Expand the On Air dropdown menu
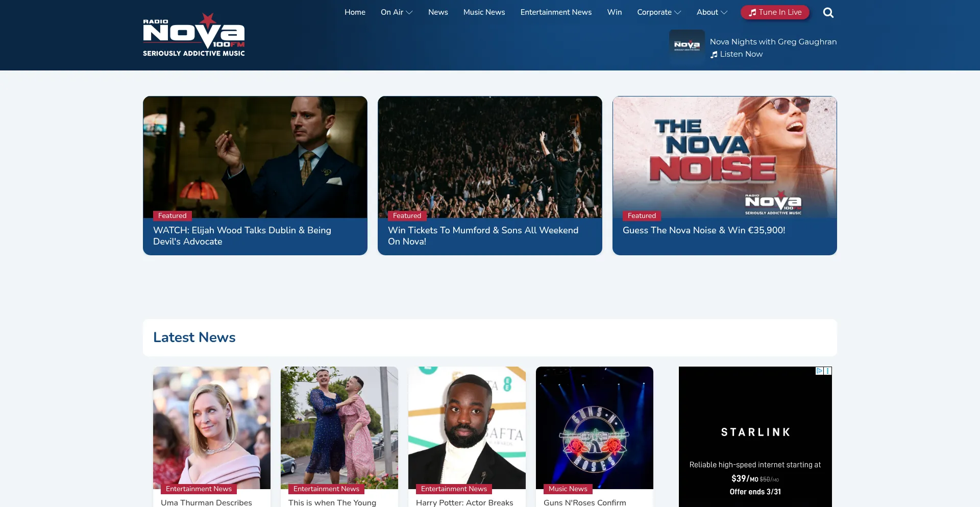The image size is (980, 507). click(x=397, y=12)
